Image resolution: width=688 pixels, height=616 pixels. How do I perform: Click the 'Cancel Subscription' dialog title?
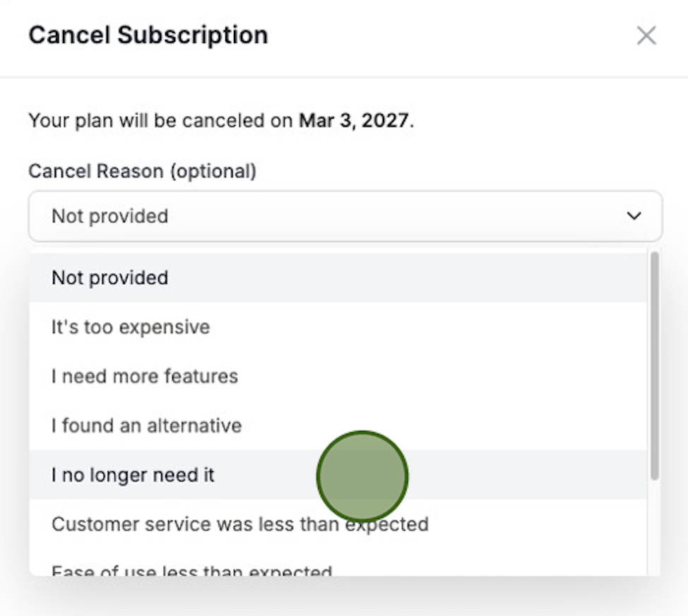point(148,35)
